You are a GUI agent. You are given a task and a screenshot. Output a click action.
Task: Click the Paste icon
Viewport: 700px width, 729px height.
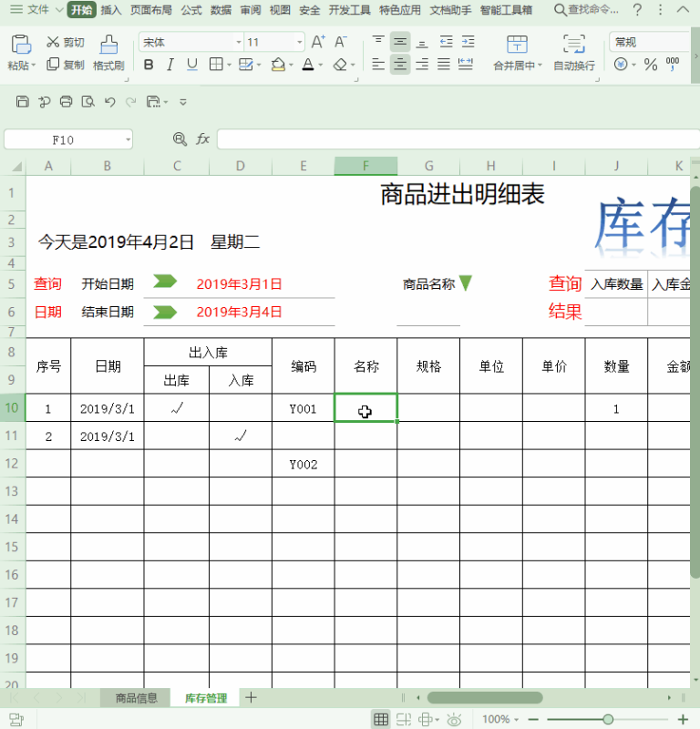tap(21, 45)
